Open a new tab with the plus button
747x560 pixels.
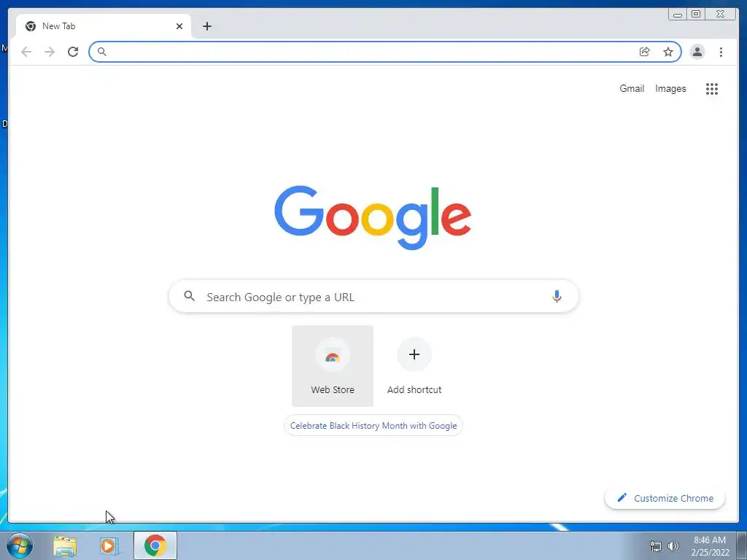pos(206,26)
